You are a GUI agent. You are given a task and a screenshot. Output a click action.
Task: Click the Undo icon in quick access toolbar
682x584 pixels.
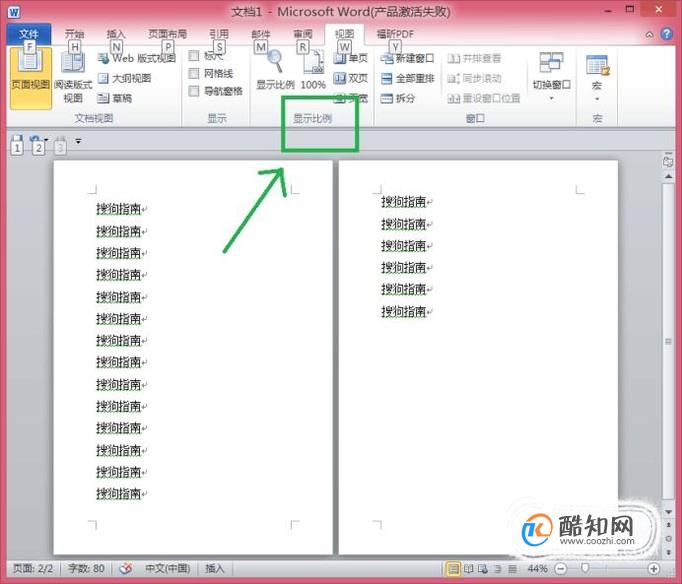click(x=35, y=140)
